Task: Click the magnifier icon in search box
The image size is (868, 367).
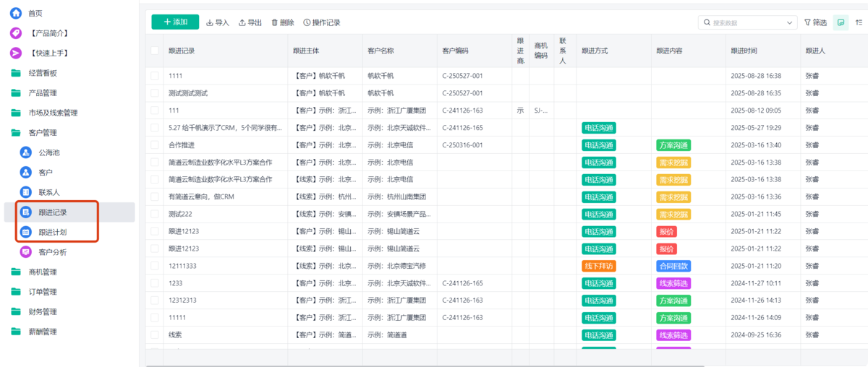Action: (x=707, y=22)
